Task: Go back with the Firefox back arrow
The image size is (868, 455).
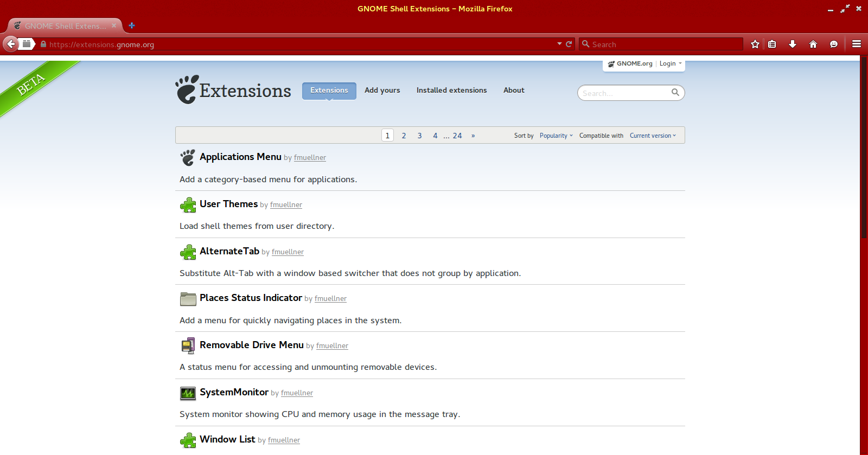Action: (x=11, y=44)
